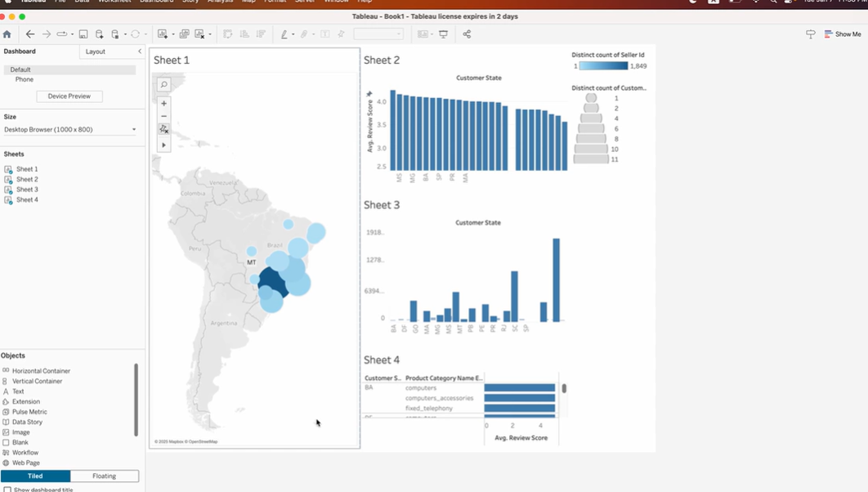Switch to the Layout tab
Screen dimensions: 868x492
tap(96, 51)
